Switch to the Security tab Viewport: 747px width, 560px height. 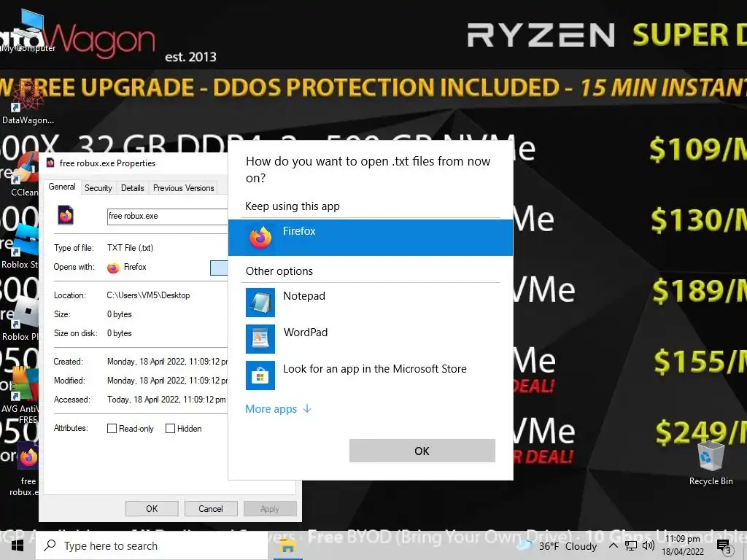coord(98,188)
